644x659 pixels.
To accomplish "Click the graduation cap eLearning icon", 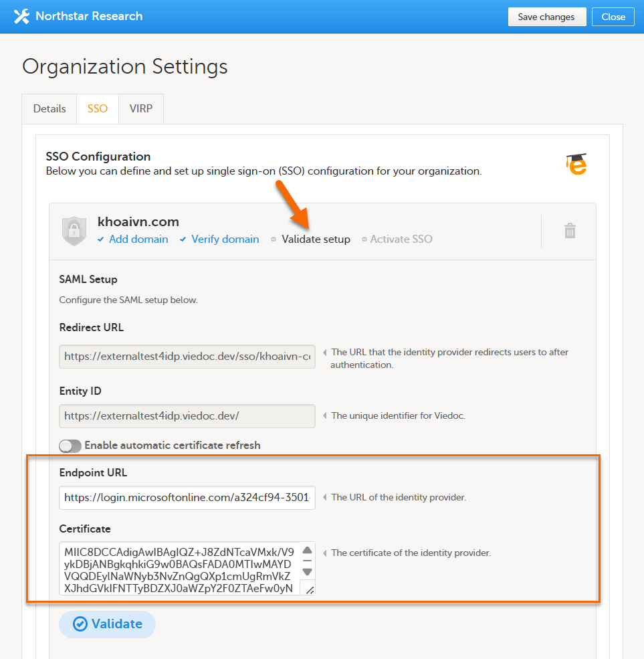I will [x=576, y=164].
